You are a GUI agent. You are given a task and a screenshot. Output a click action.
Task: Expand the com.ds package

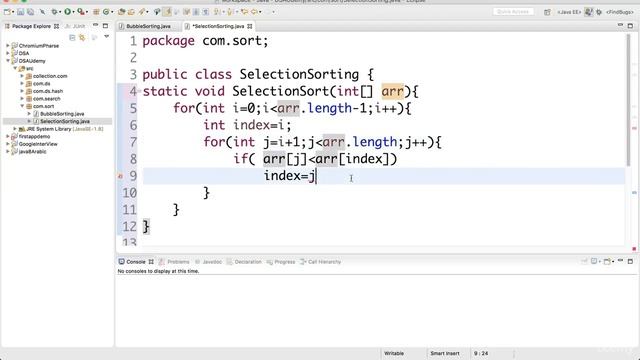coord(22,83)
